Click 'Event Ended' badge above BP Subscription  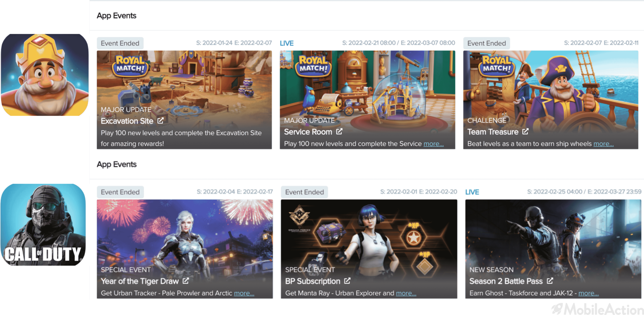point(304,192)
